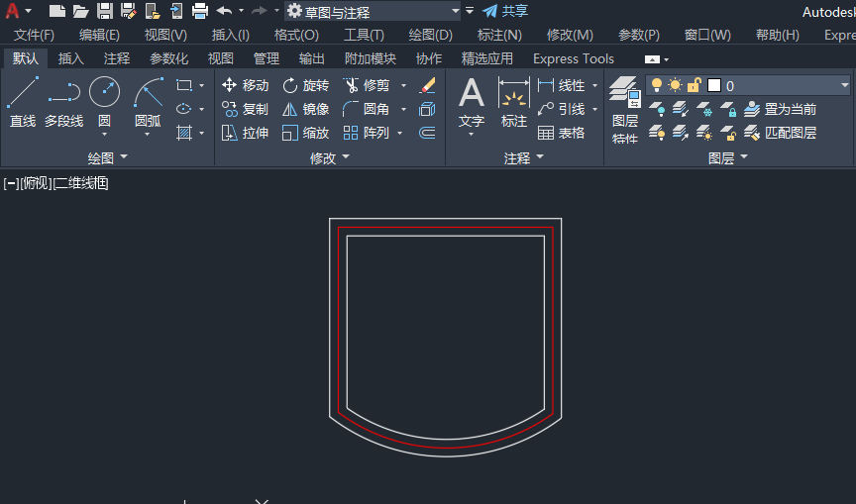Activate the Scale (缩放) command

pos(306,133)
